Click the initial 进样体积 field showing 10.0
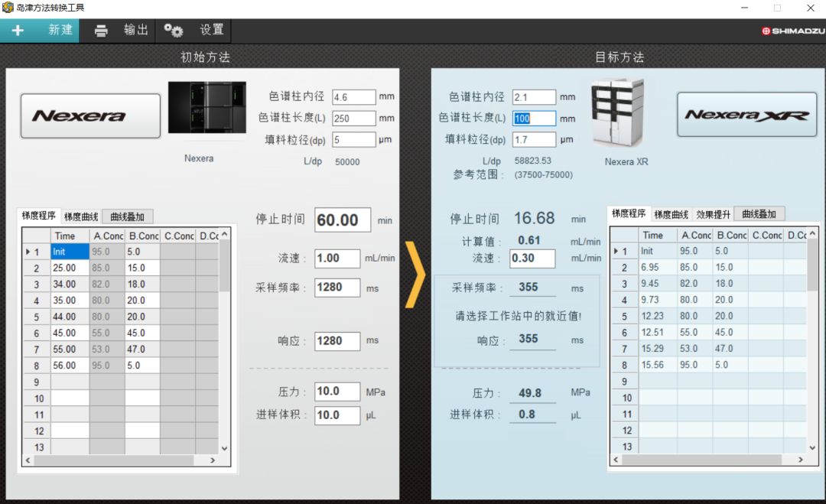The height and width of the screenshot is (504, 826). 337,415
